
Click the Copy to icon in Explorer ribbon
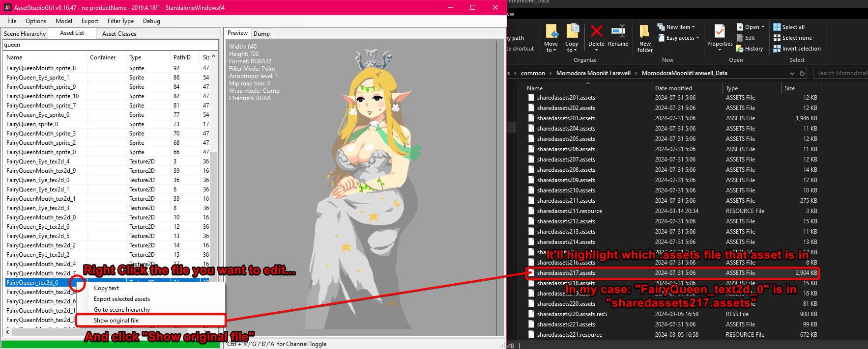coord(572,31)
